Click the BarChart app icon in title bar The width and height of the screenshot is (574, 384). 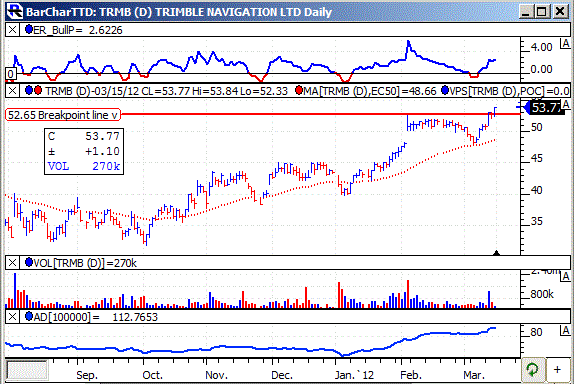15,11
